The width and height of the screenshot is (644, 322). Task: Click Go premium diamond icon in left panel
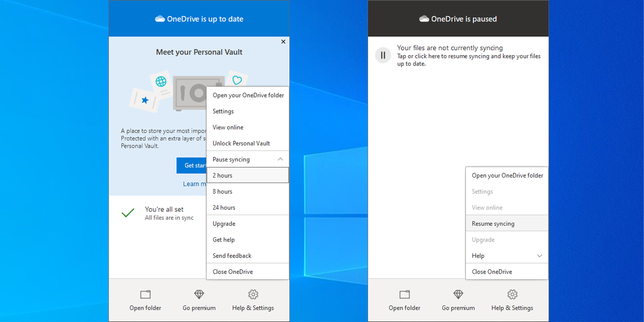tap(199, 295)
